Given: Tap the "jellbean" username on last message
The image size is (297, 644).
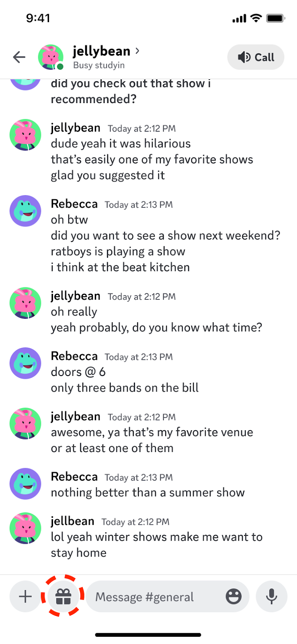Looking at the screenshot, I should point(72,521).
